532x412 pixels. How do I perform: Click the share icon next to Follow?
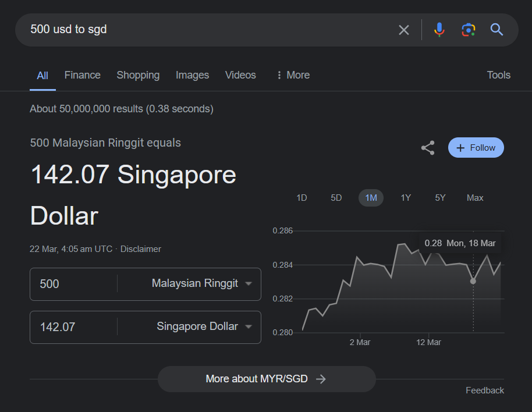tap(428, 148)
